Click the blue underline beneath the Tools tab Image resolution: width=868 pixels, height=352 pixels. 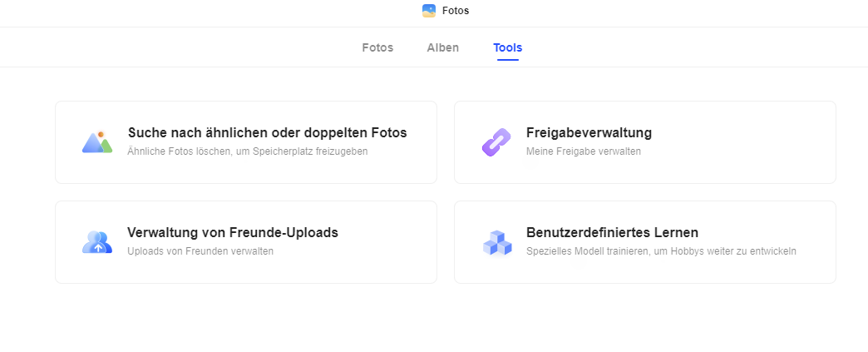(508, 59)
